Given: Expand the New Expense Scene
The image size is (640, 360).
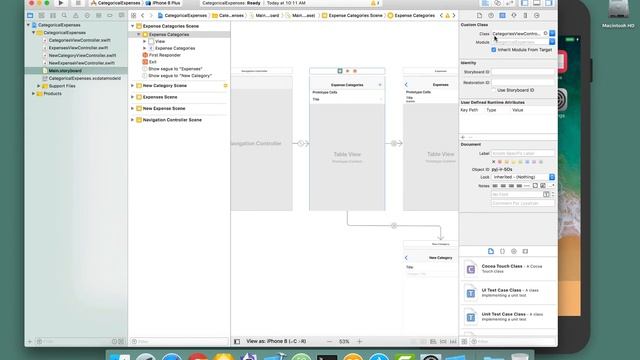Looking at the screenshot, I should (x=132, y=109).
